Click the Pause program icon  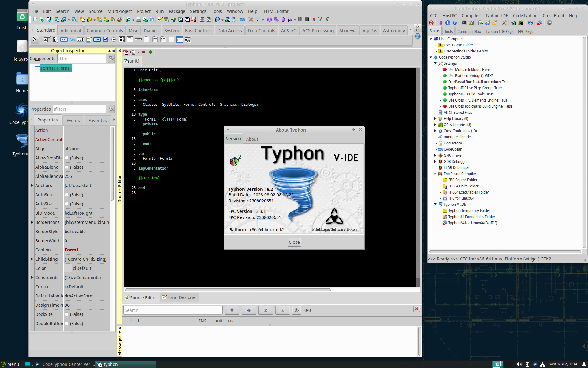pyautogui.click(x=300, y=20)
